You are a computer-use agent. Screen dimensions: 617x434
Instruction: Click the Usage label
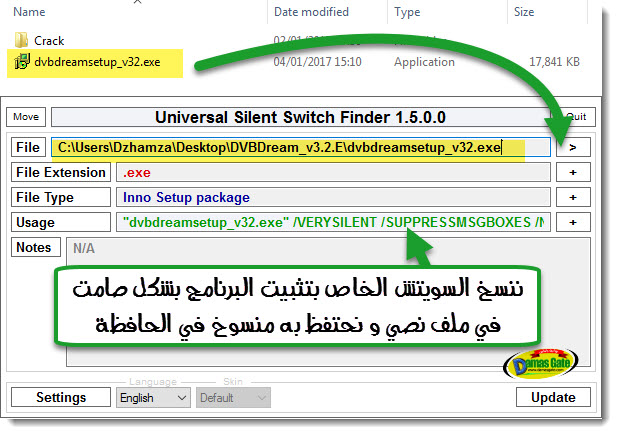pyautogui.click(x=61, y=222)
